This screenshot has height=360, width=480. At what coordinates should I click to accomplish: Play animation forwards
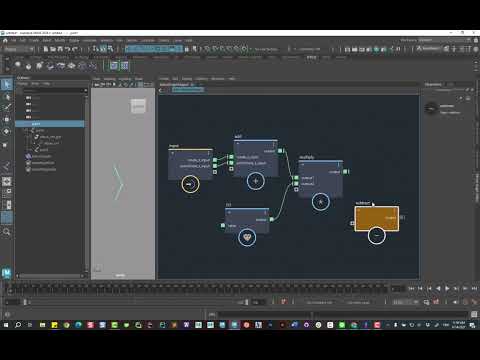(447, 288)
